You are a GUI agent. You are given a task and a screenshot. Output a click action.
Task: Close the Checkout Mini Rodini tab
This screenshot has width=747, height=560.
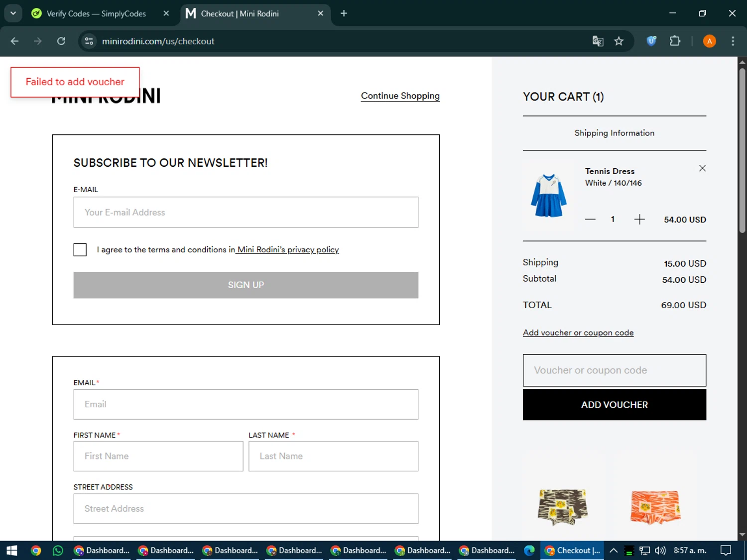pyautogui.click(x=321, y=13)
